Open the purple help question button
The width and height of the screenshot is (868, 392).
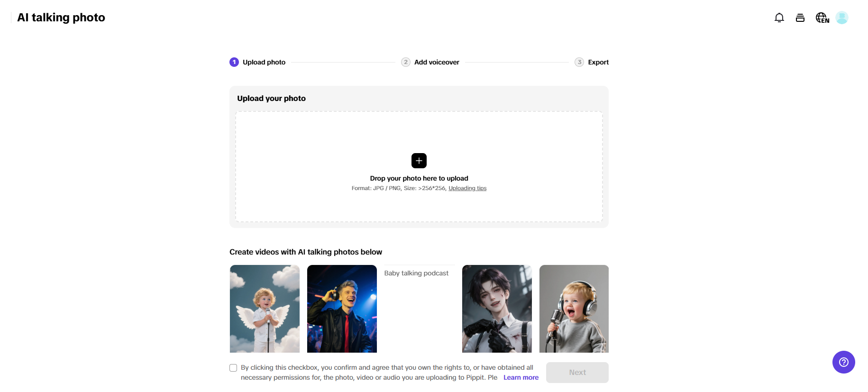pos(843,362)
